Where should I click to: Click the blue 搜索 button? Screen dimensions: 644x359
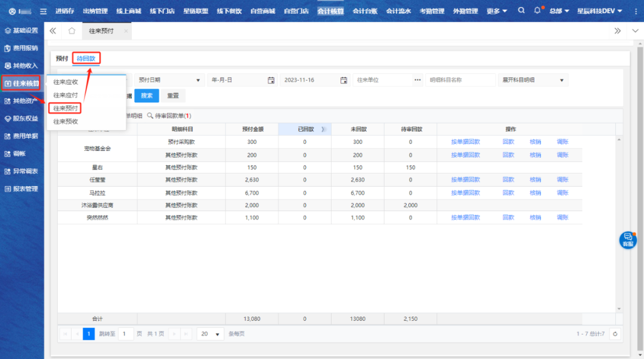tap(147, 95)
